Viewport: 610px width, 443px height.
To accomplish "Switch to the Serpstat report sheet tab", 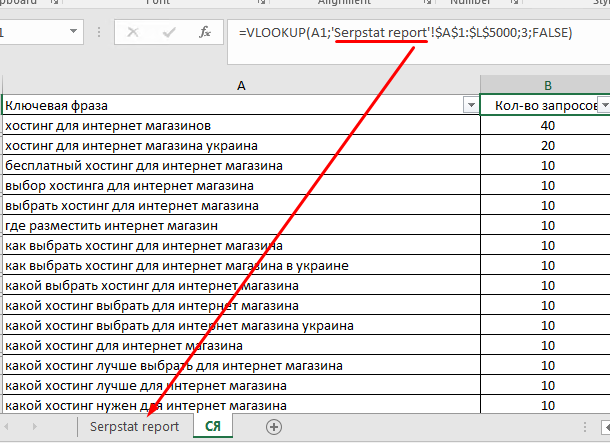I will click(x=135, y=427).
